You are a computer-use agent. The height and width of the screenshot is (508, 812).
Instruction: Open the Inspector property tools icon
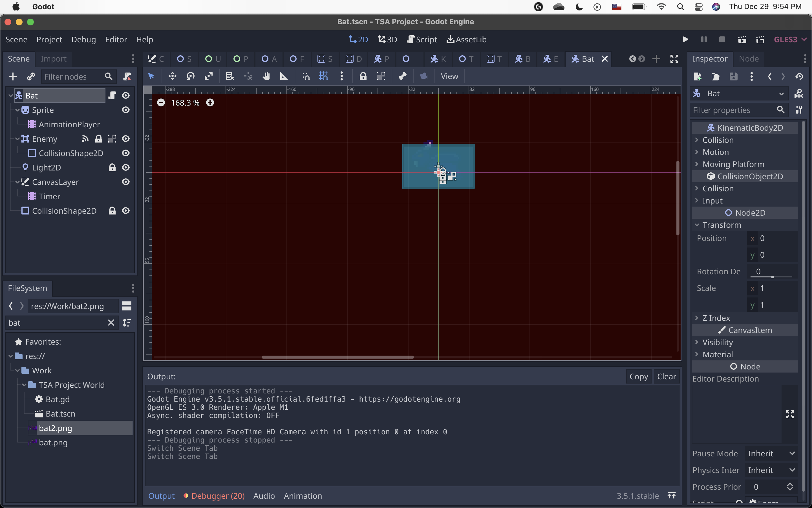pos(798,110)
